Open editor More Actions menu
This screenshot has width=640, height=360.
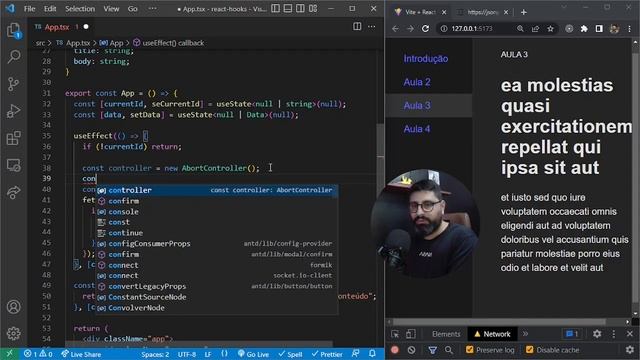click(371, 27)
